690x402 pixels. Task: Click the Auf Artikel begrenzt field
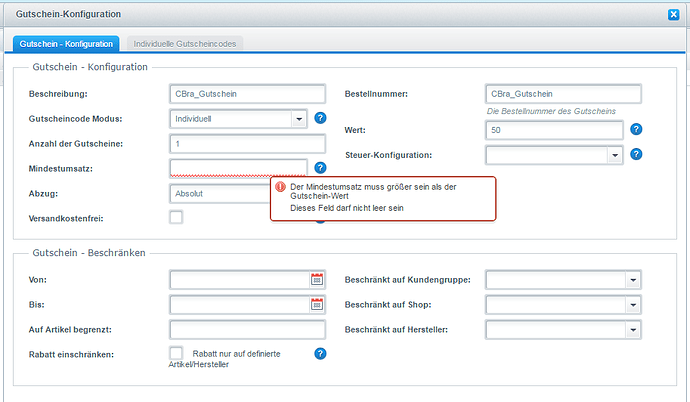[x=247, y=329]
